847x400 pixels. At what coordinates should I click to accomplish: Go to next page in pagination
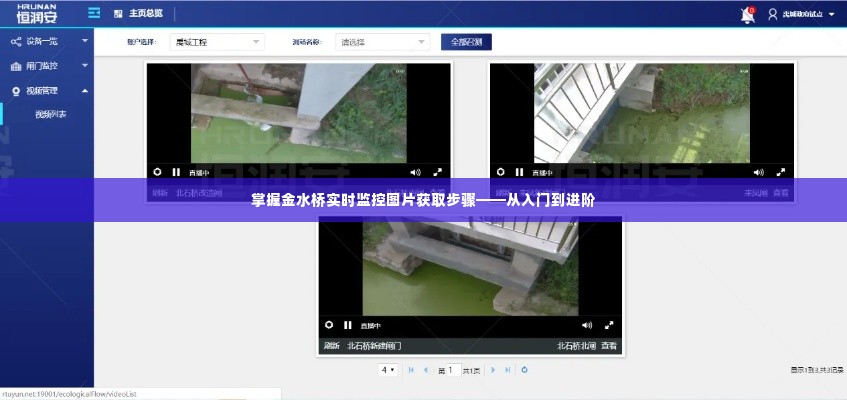[492, 370]
